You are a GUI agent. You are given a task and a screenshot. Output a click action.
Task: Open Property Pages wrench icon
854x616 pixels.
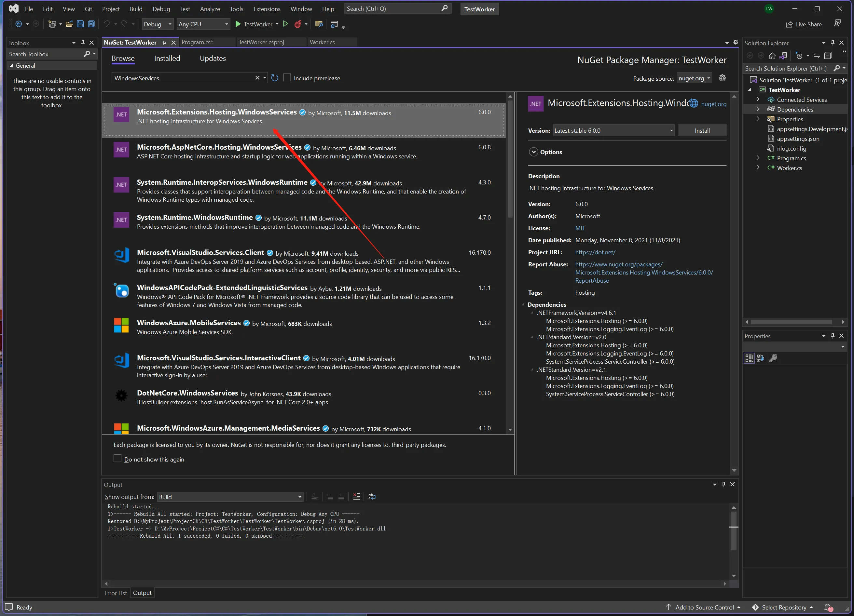[x=773, y=358]
